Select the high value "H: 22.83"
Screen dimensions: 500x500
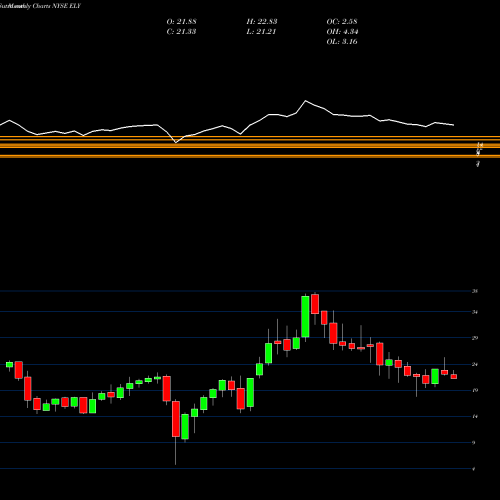click(262, 22)
